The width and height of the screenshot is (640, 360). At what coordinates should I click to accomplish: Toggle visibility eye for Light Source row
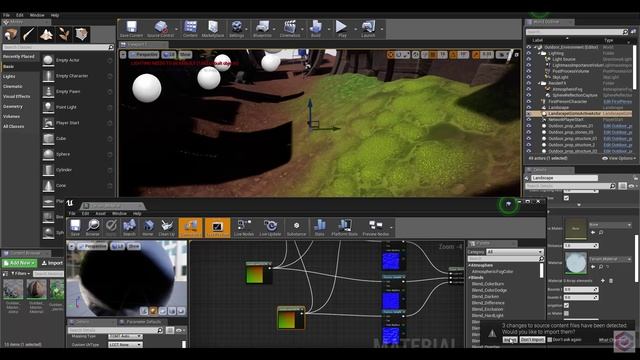pos(529,59)
